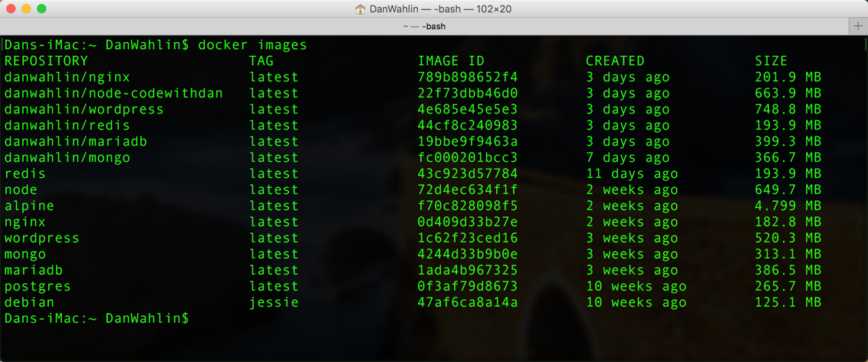Minimize the Terminal window with the yellow button
This screenshot has height=362, width=868.
[26, 9]
